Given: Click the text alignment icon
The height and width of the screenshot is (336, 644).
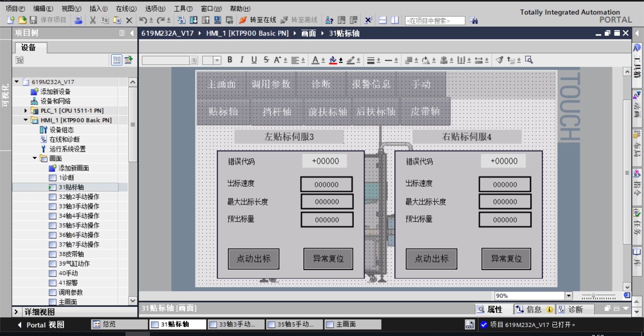Looking at the screenshot, I should [295, 60].
